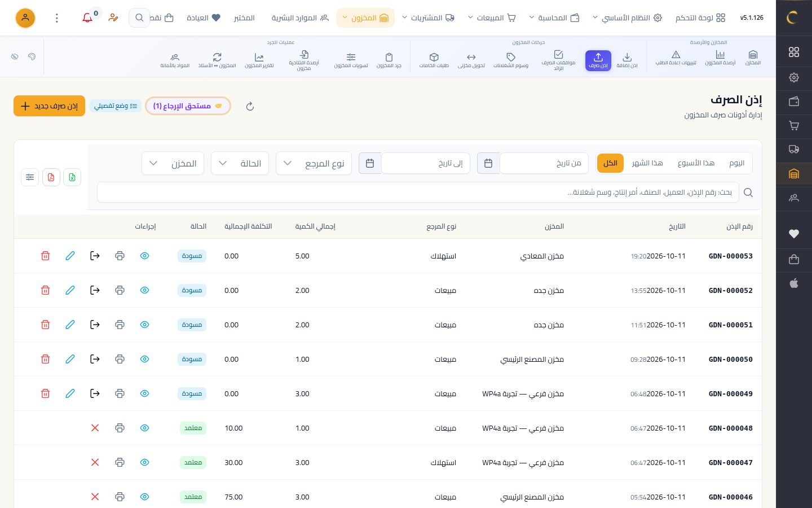The width and height of the screenshot is (812, 508).
Task: Select the اليوم today tab
Action: click(736, 163)
